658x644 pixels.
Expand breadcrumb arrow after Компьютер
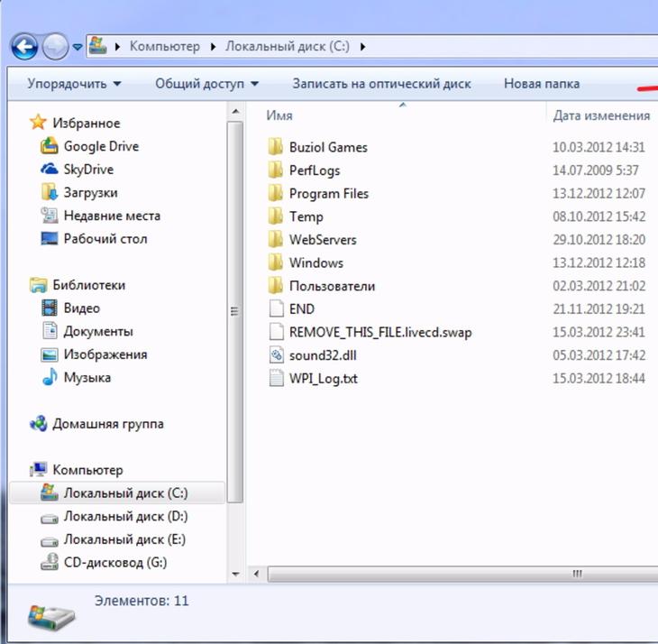click(214, 47)
